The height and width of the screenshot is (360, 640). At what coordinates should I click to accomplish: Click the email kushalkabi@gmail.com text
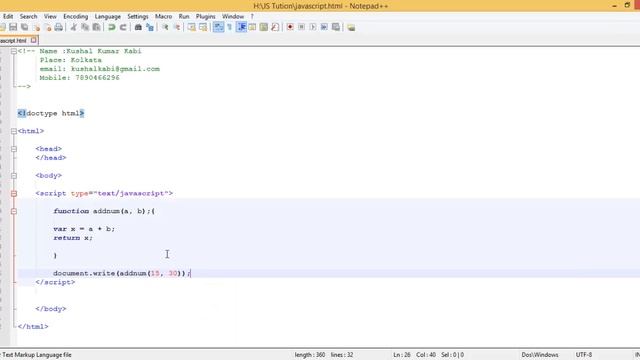pyautogui.click(x=115, y=69)
